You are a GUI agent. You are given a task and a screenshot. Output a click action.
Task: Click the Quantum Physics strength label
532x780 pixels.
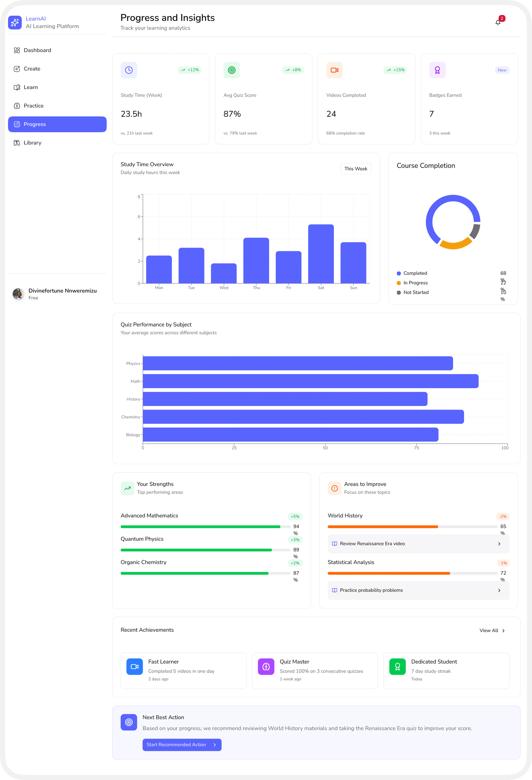coord(142,539)
